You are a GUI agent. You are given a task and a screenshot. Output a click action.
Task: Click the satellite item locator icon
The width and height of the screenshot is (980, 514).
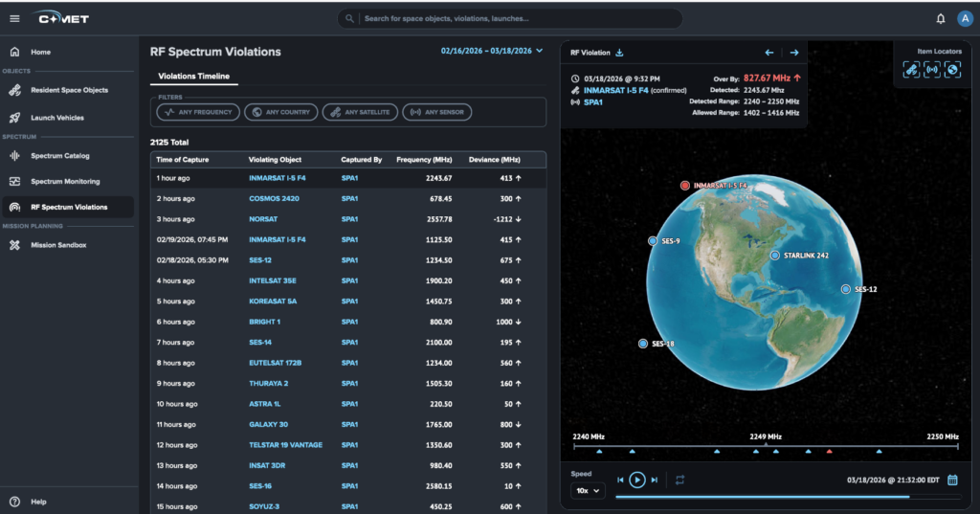coord(910,69)
